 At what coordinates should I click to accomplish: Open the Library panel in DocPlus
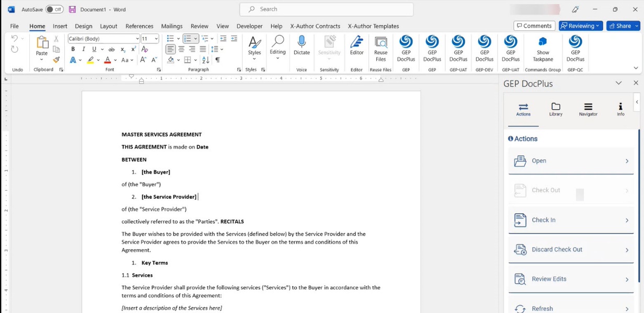point(556,109)
